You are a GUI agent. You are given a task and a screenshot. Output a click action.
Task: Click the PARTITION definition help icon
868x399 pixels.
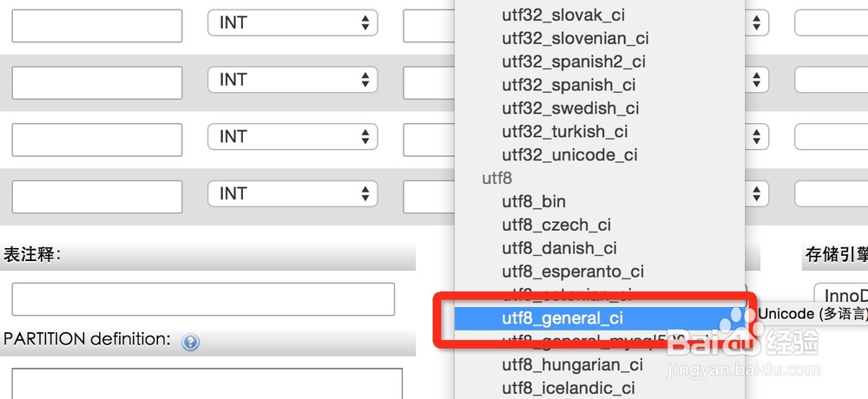tap(190, 342)
